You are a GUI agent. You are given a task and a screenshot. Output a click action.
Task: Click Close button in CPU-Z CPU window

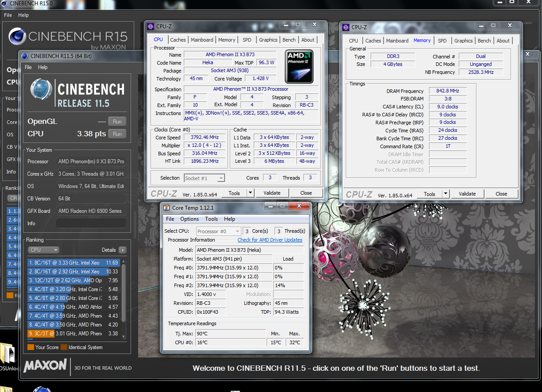click(x=306, y=193)
